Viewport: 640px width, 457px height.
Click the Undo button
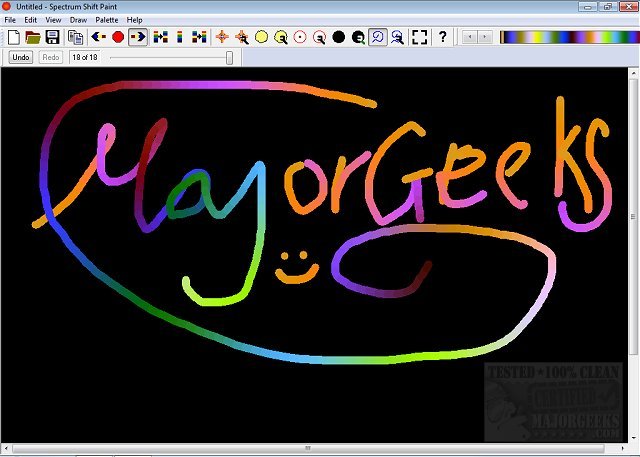click(21, 57)
